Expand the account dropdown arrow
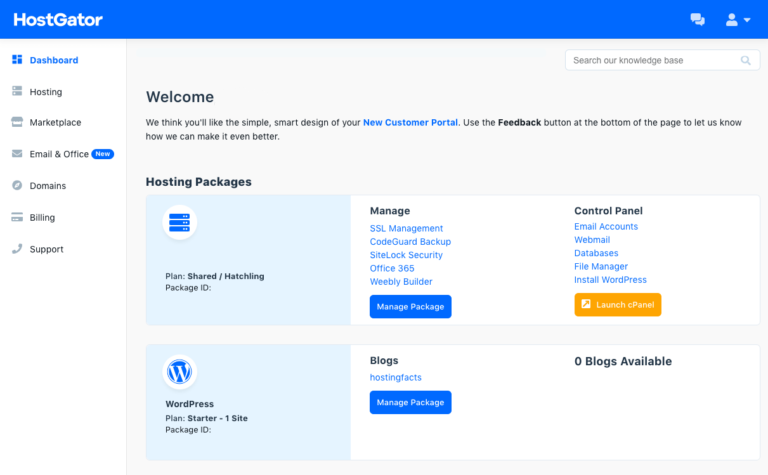 (x=747, y=20)
